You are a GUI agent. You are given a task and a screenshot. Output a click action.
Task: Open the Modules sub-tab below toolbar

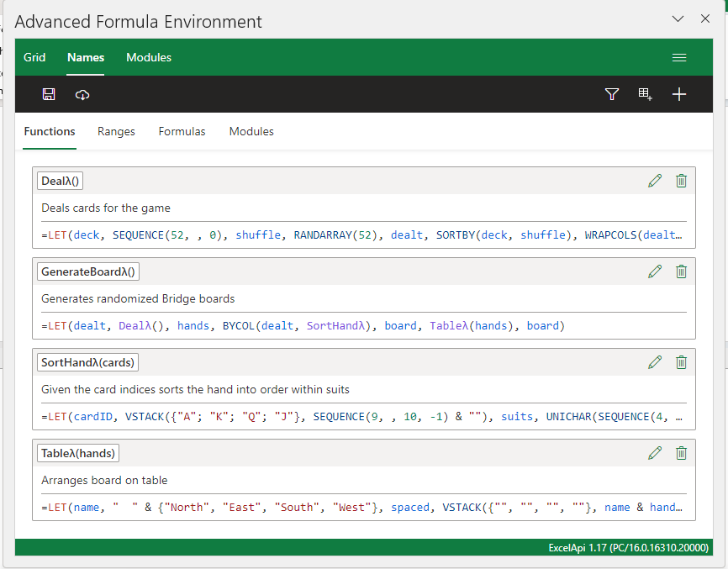point(251,132)
